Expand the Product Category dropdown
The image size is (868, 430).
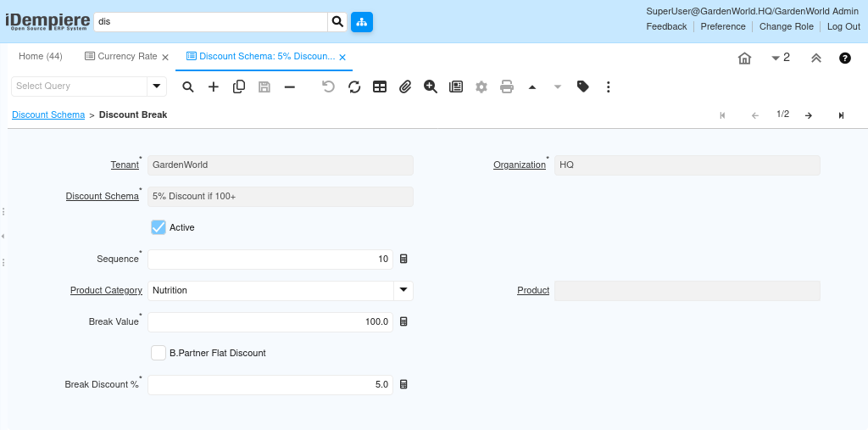[x=403, y=290]
